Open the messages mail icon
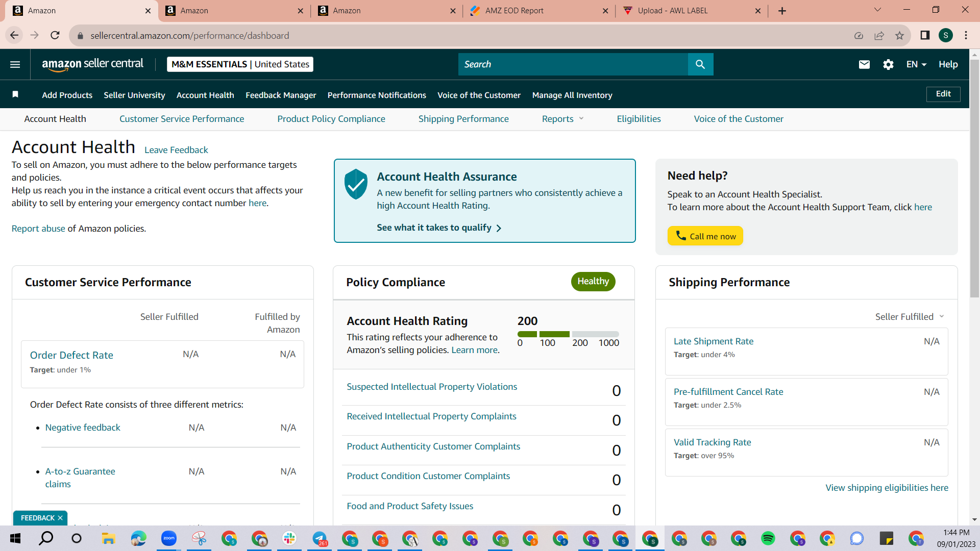This screenshot has width=980, height=551. (x=864, y=64)
